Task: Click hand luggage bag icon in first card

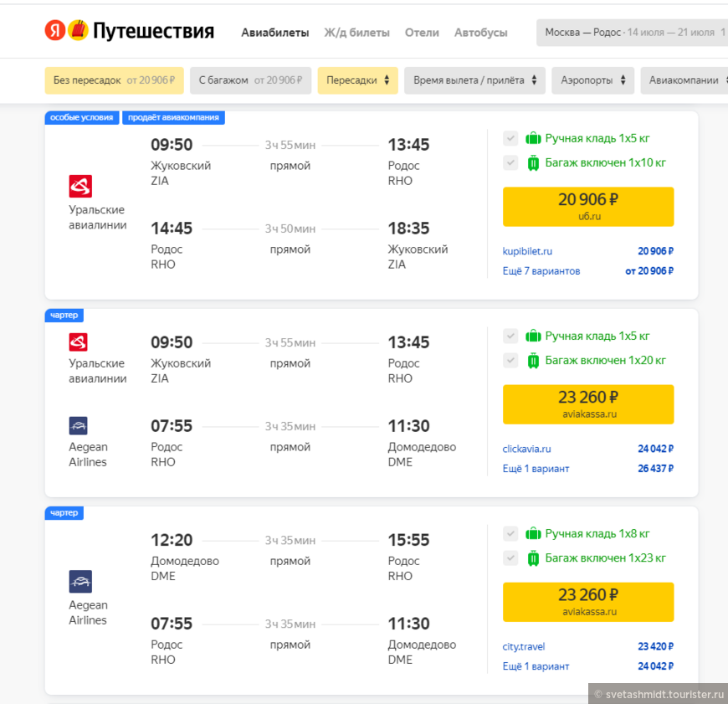Action: (x=533, y=138)
